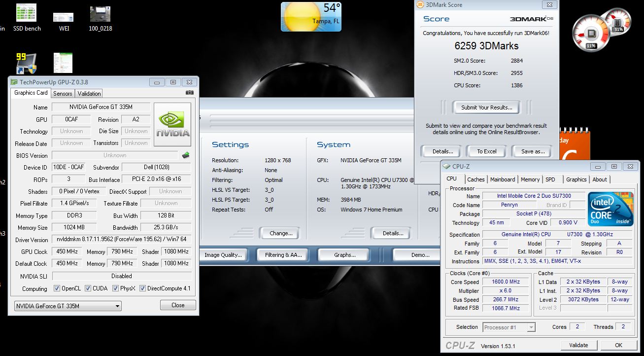Open the Graphics tab in CPU-Z
The height and width of the screenshot is (356, 644).
(x=576, y=179)
